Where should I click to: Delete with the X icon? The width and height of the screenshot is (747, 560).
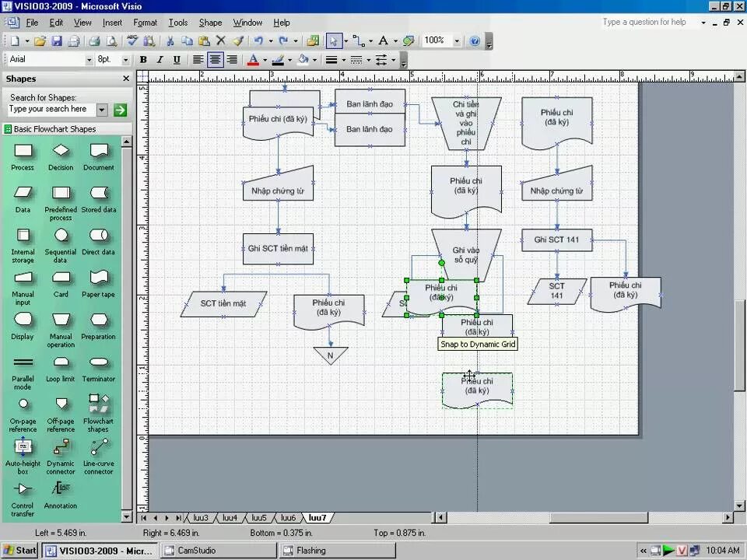220,41
